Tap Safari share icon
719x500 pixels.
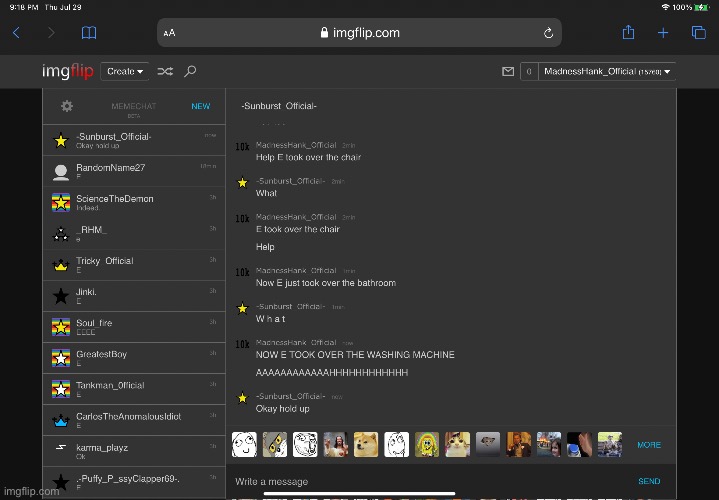click(x=628, y=33)
